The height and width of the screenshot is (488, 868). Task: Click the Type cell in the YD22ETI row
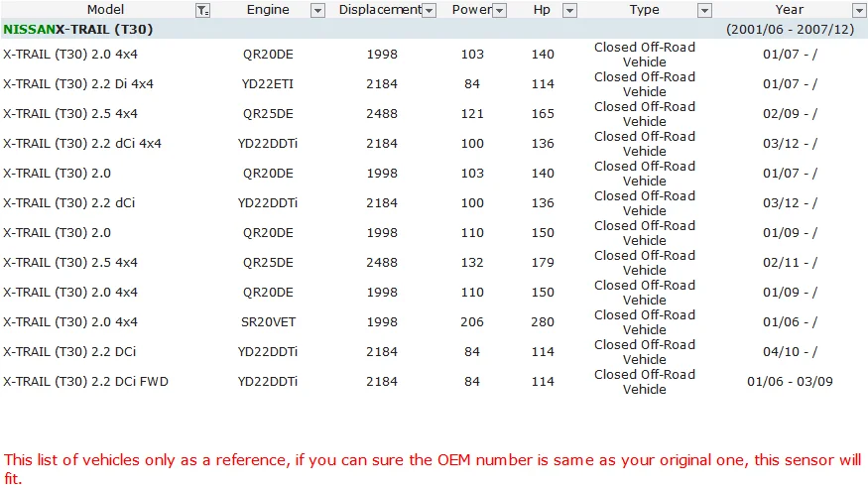[x=645, y=84]
